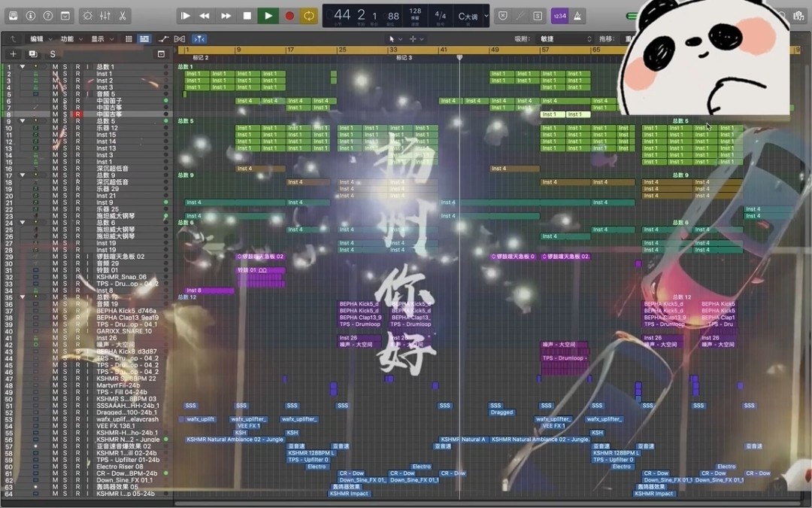The height and width of the screenshot is (508, 812).
Task: Show Smart Controls dial icon
Action: pyautogui.click(x=87, y=15)
